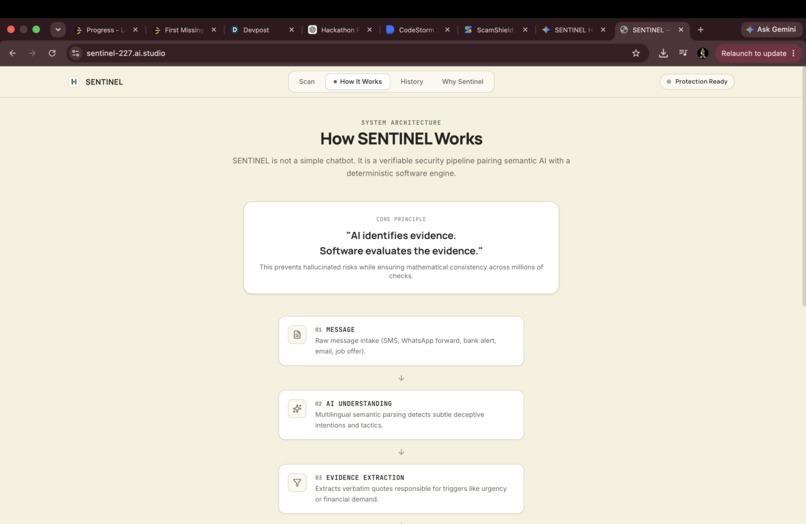The image size is (806, 524).
Task: Close the CodeStorm tab
Action: (447, 30)
